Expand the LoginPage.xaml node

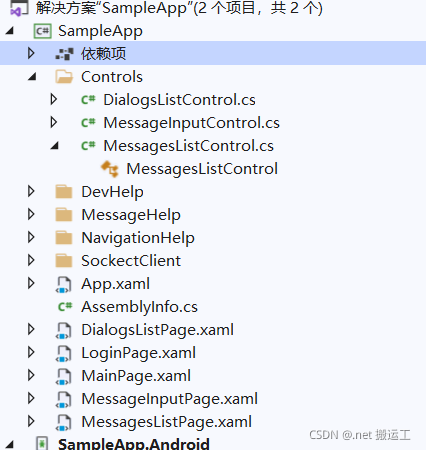coord(31,352)
